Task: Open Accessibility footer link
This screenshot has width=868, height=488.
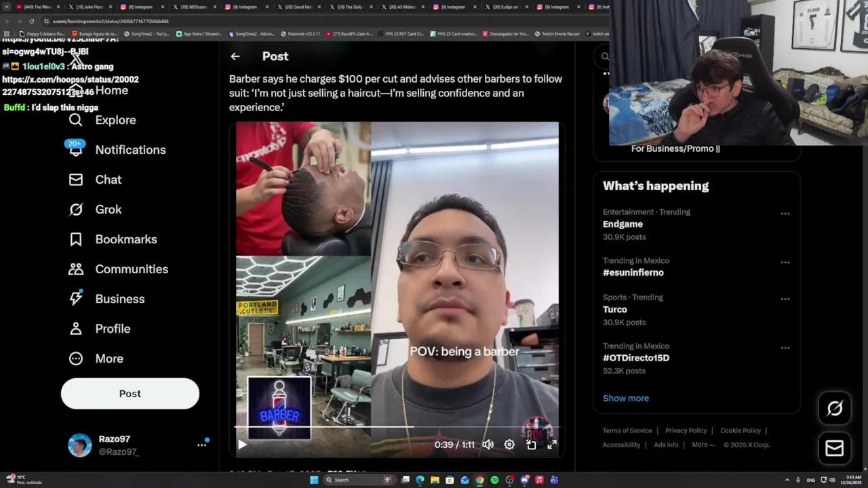Action: tap(621, 445)
